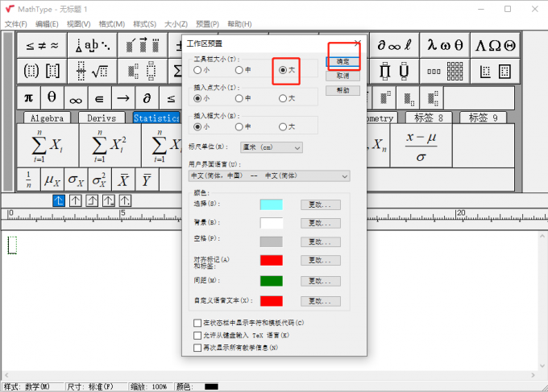Change the selection color (选择)

[321, 204]
